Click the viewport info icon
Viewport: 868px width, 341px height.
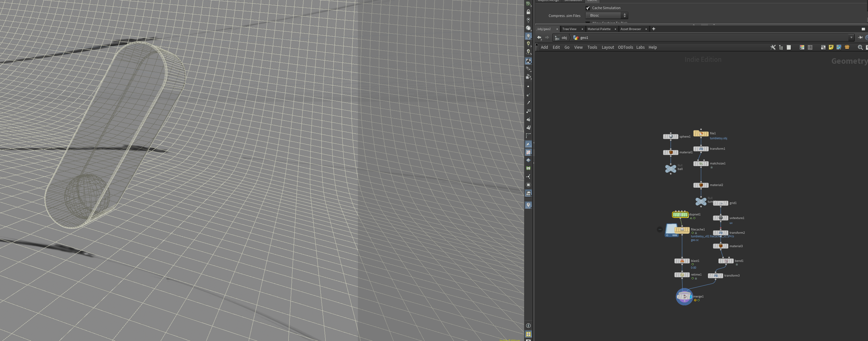528,326
